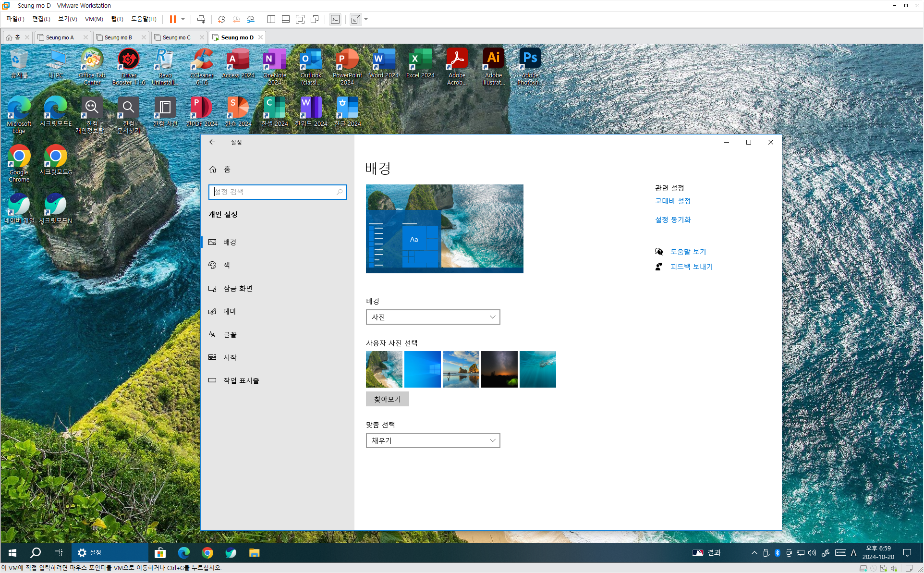This screenshot has height=573, width=924.
Task: Expand the 배경 type dropdown showing 사진
Action: coord(433,317)
